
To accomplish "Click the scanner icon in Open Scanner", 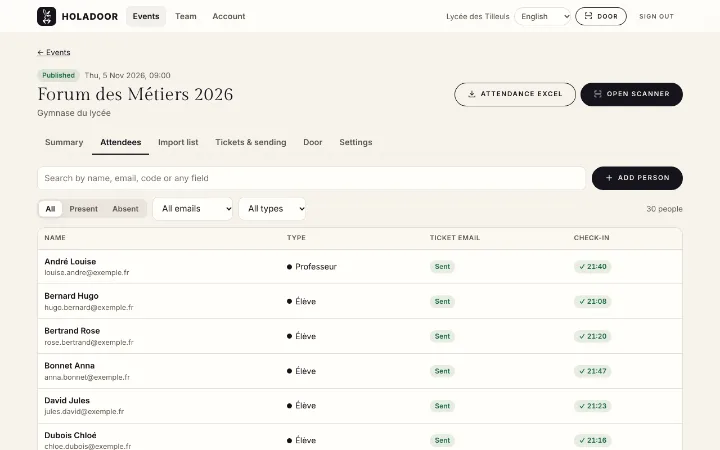I will pos(597,94).
